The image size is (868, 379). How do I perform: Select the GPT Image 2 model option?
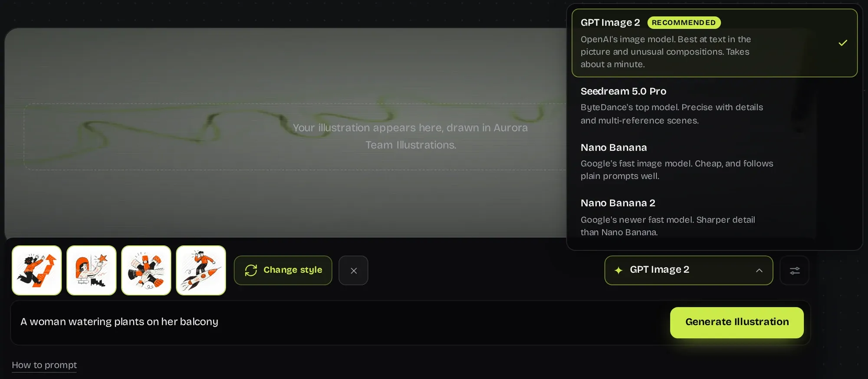click(x=714, y=43)
